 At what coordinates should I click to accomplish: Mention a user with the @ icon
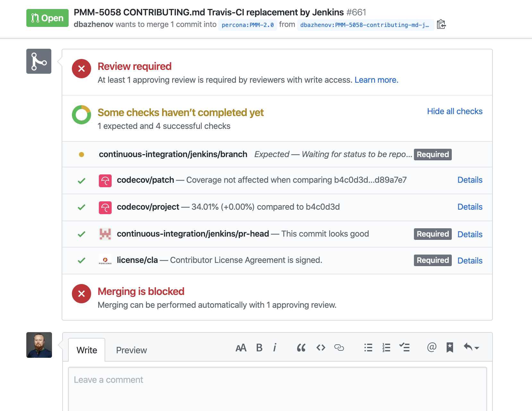(432, 347)
